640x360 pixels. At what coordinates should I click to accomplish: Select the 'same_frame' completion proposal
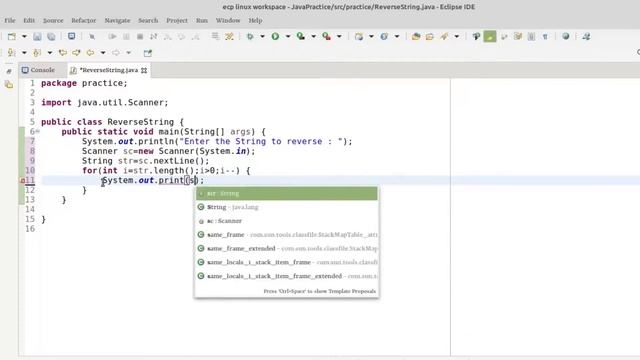(x=287, y=235)
